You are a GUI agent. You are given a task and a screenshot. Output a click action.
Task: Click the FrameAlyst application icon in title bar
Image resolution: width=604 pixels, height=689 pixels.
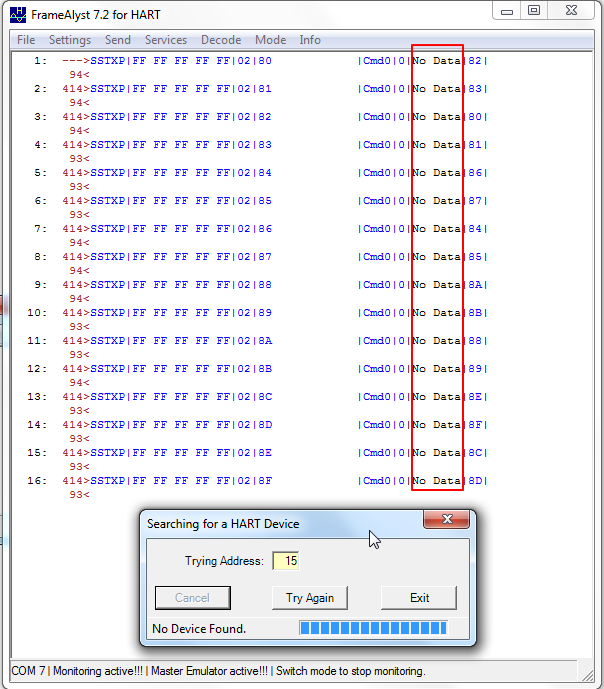click(18, 15)
